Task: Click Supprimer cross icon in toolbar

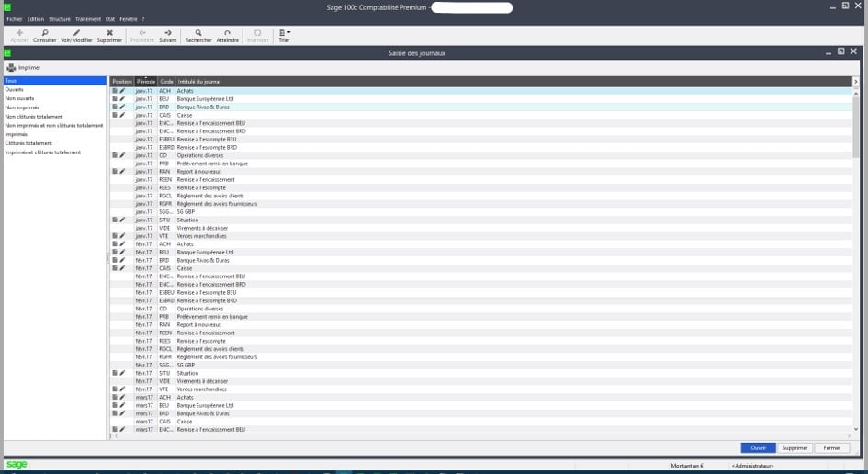Action: pyautogui.click(x=109, y=33)
